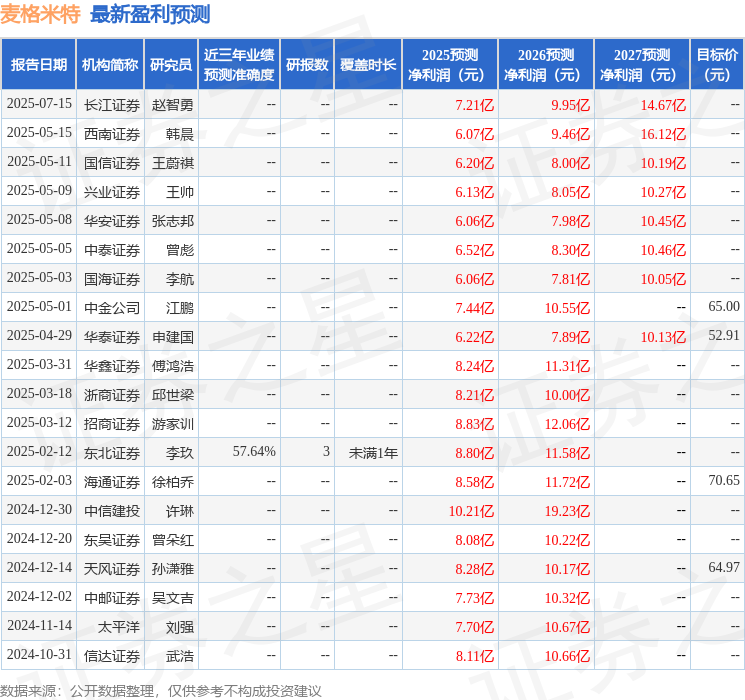Click date cell 2025-07-15

pyautogui.click(x=39, y=104)
